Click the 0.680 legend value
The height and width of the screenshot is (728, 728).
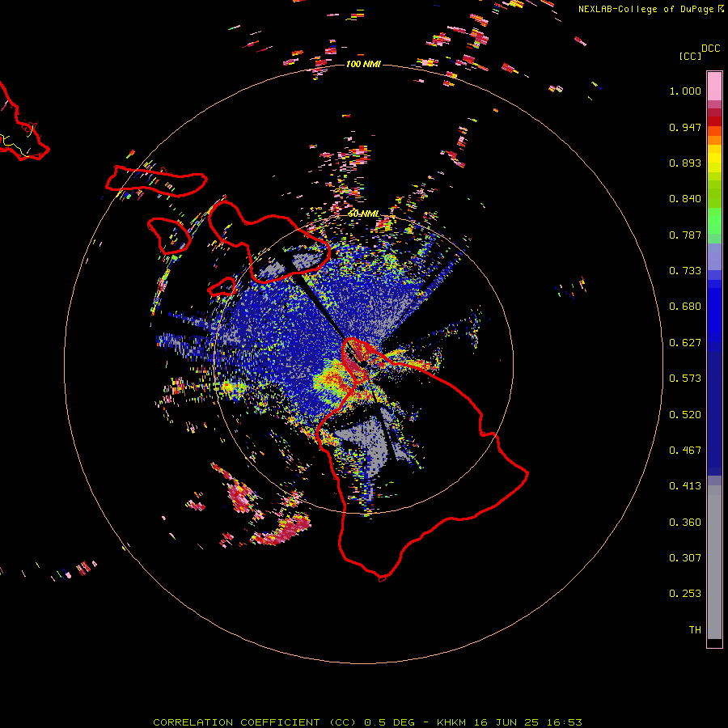(x=685, y=307)
